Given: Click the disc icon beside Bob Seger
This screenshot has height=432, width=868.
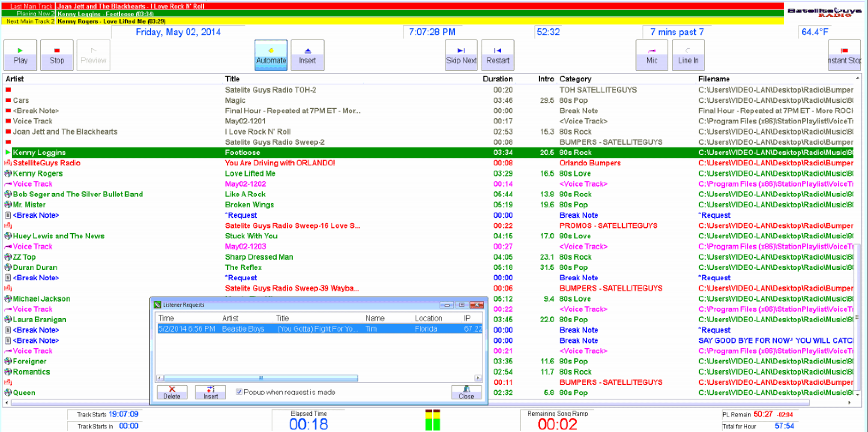Looking at the screenshot, I should pos(8,195).
